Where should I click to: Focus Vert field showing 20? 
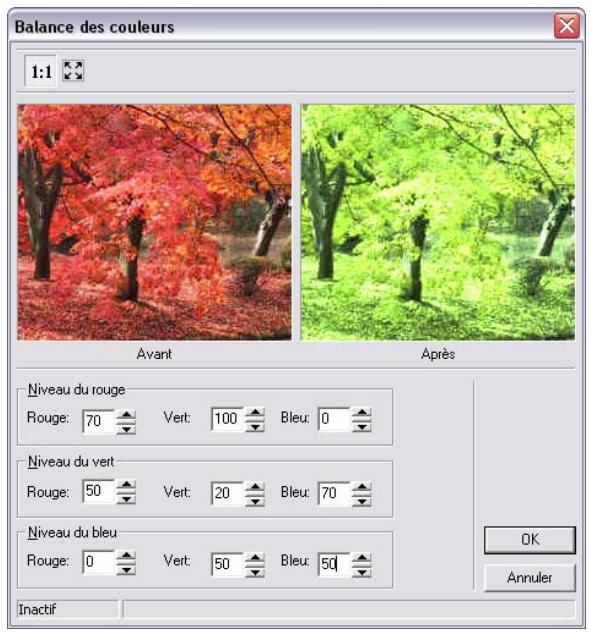228,493
